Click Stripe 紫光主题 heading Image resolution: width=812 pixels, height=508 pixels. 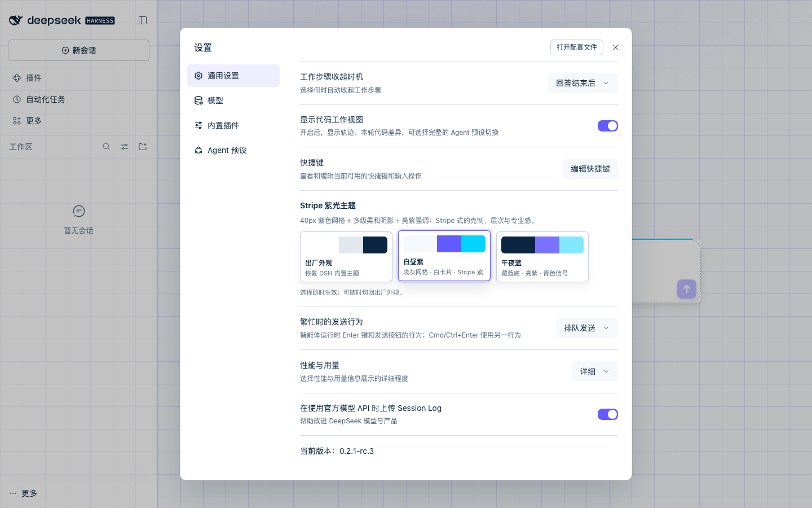pos(328,205)
